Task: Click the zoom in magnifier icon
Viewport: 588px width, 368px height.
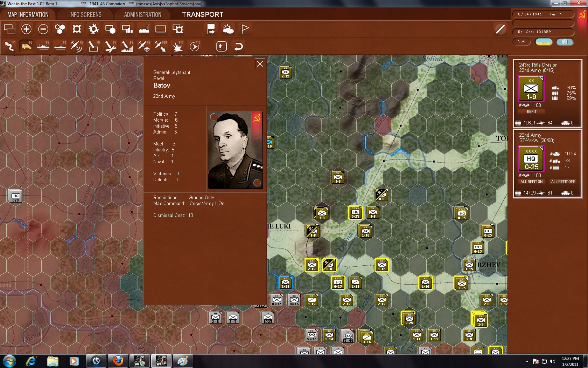Action: tap(26, 29)
